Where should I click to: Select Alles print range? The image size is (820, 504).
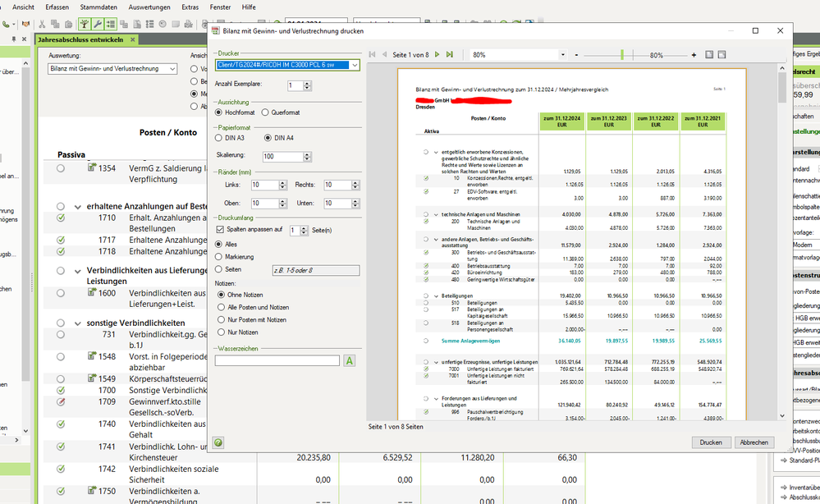218,244
